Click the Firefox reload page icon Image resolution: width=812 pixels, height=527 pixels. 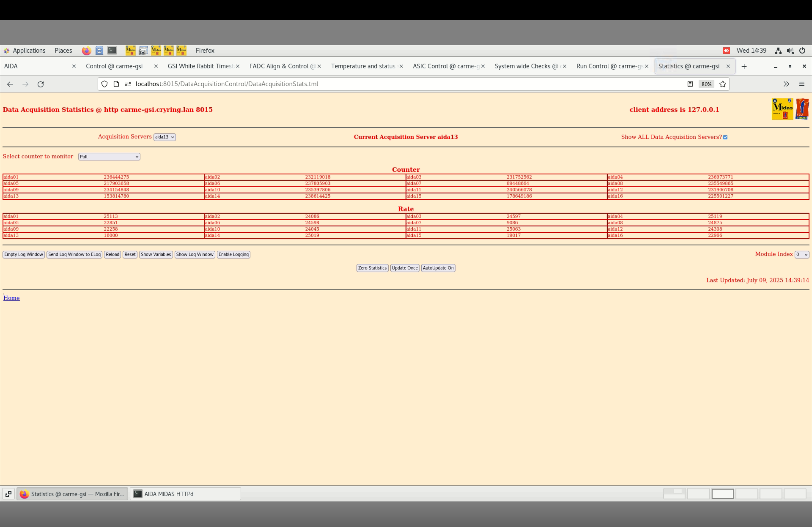[41, 84]
